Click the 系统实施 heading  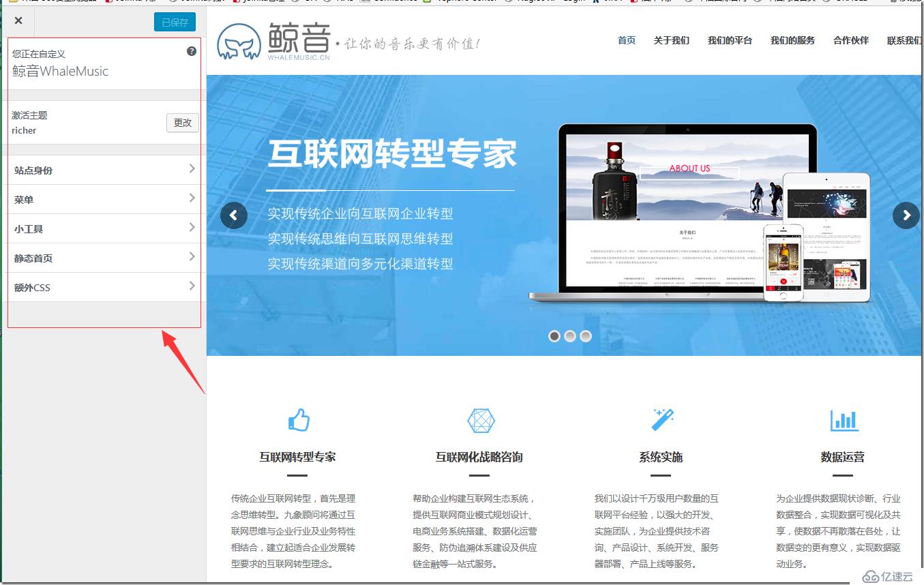tap(661, 457)
